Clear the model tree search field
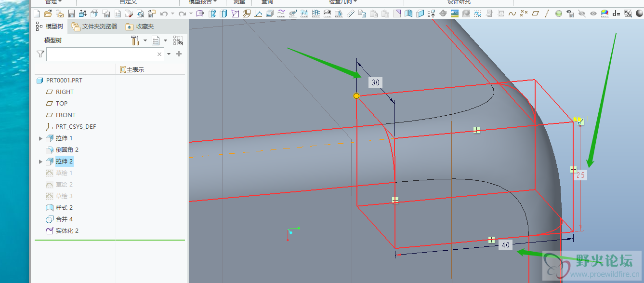Screen dimensions: 644x283 coord(159,54)
